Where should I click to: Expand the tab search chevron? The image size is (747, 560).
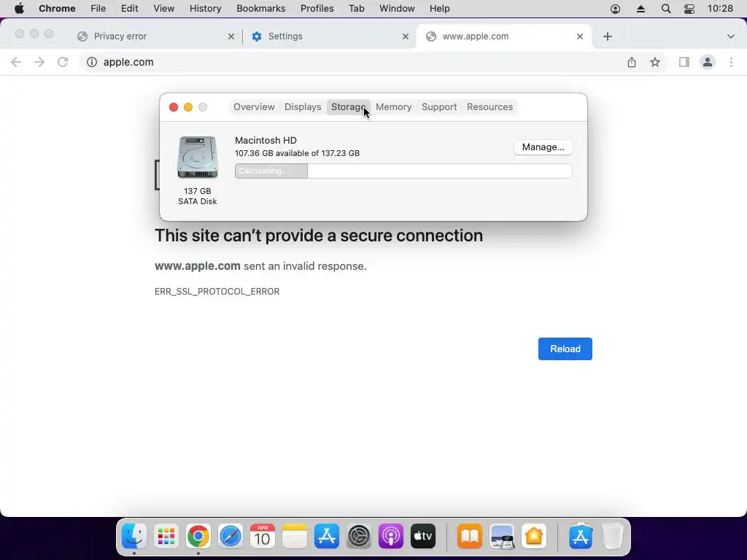pyautogui.click(x=730, y=36)
